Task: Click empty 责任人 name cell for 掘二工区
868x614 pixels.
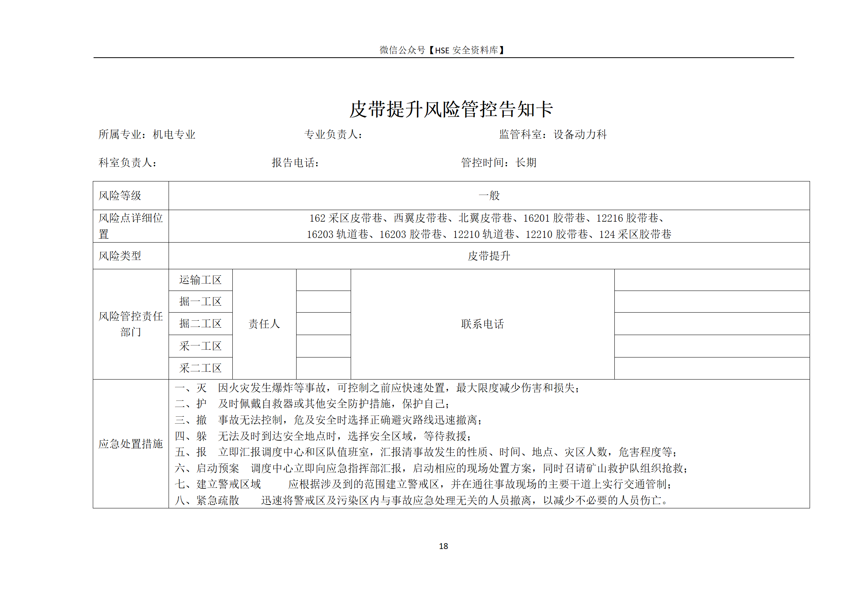Action: click(x=324, y=323)
